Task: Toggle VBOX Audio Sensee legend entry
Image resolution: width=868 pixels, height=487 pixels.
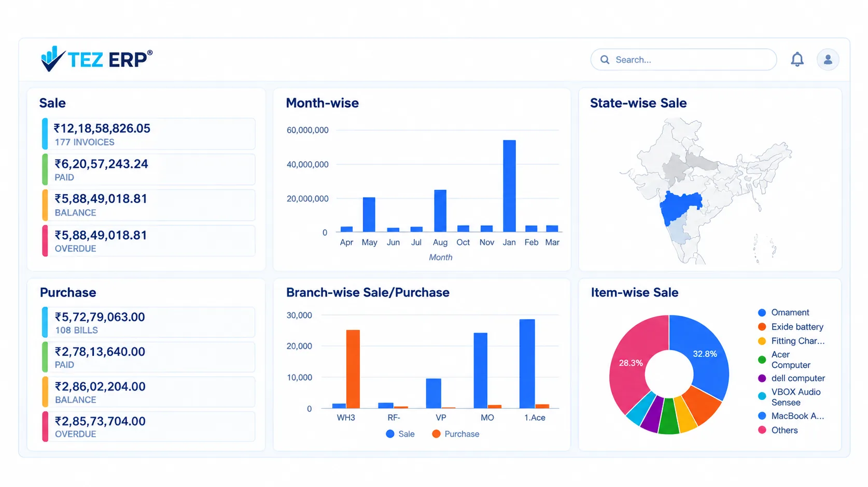Action: click(789, 397)
